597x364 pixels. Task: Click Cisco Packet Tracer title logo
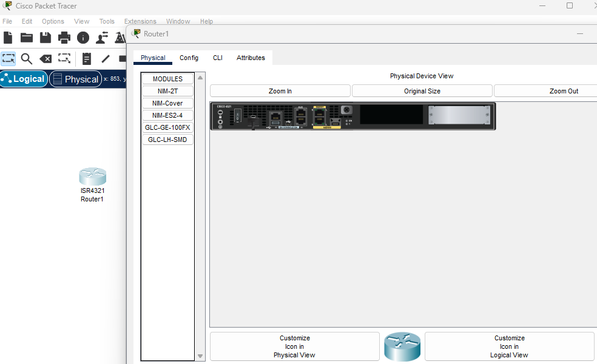(x=8, y=5)
